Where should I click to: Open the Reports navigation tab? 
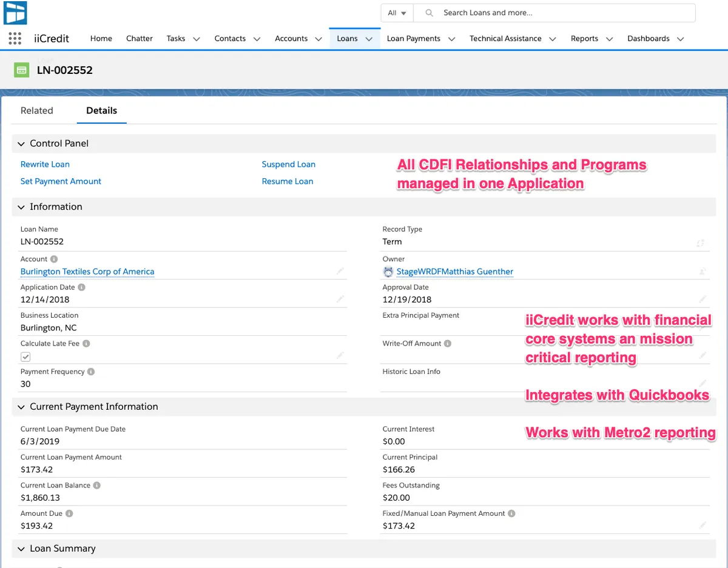[x=584, y=38]
